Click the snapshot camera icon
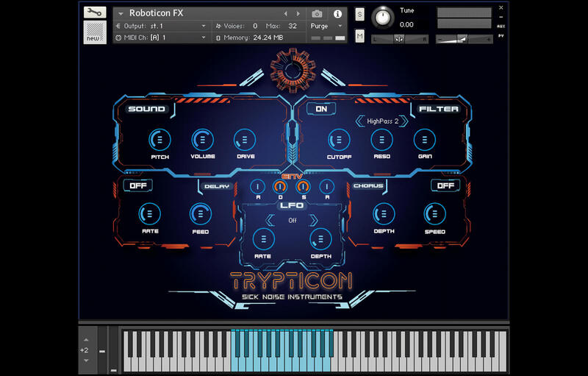This screenshot has height=376, width=588. coord(317,13)
